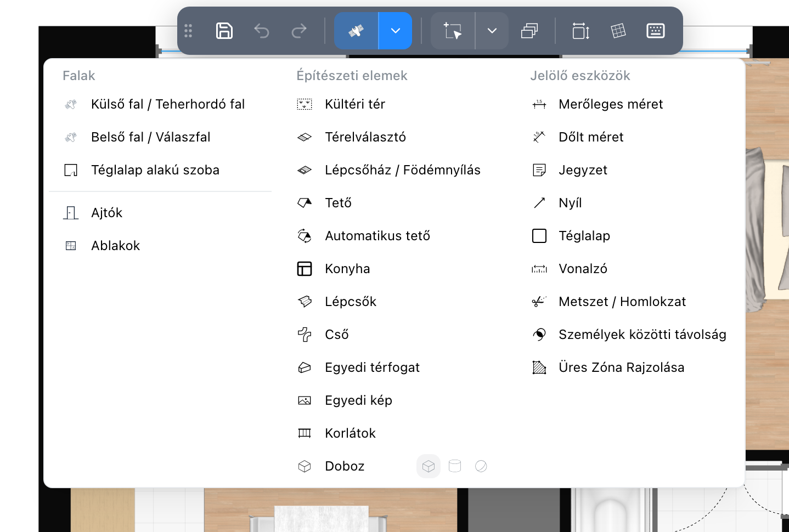Select Egyedi térfogat tool
Screen dimensions: 789x532
[x=394, y=367]
